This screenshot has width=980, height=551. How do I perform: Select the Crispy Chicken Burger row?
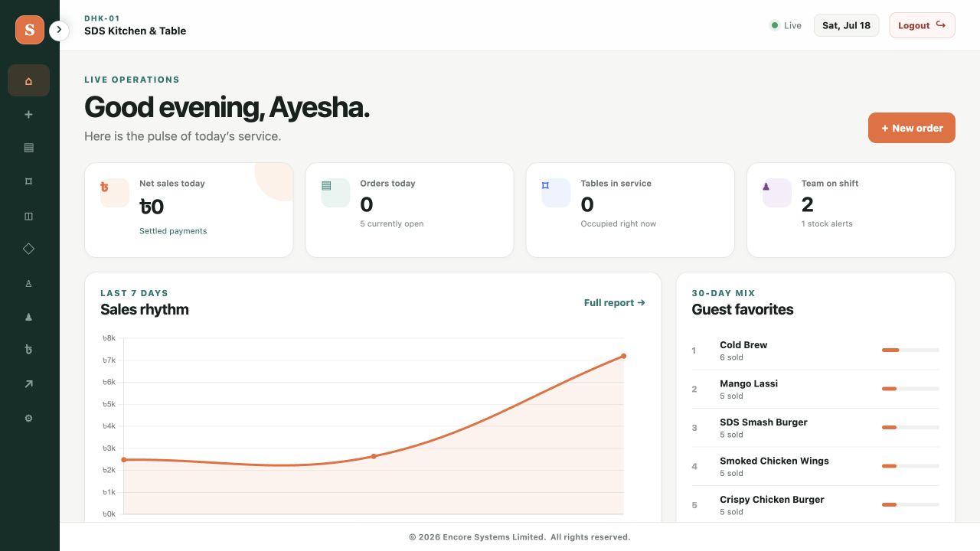pyautogui.click(x=815, y=505)
